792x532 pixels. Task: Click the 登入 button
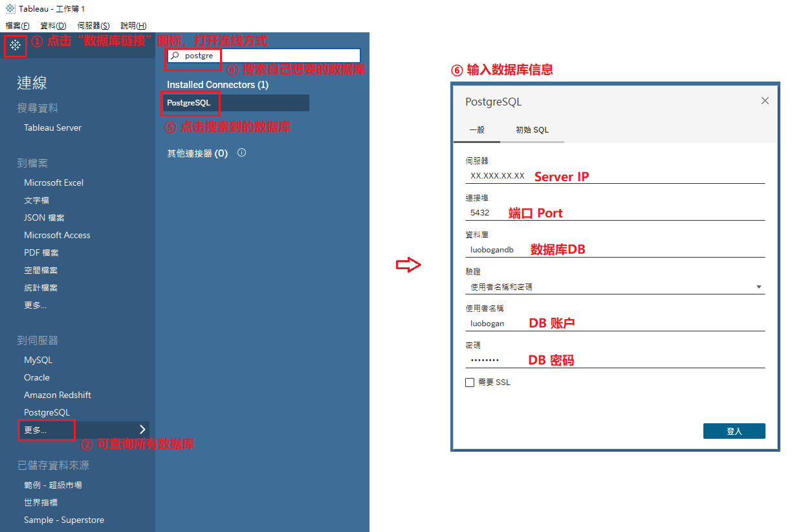coord(734,430)
